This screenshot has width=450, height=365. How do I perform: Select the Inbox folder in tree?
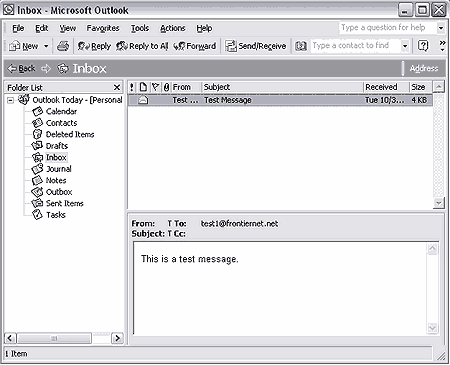click(x=56, y=157)
